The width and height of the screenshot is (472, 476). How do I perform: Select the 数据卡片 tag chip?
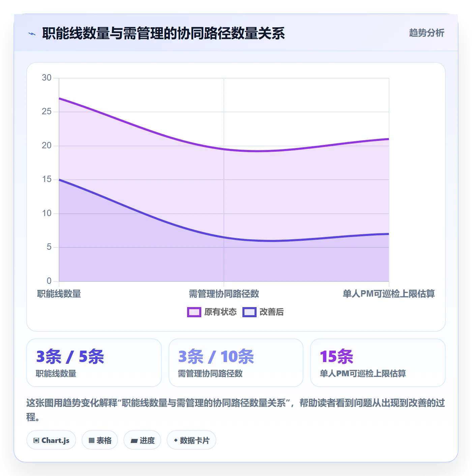191,440
